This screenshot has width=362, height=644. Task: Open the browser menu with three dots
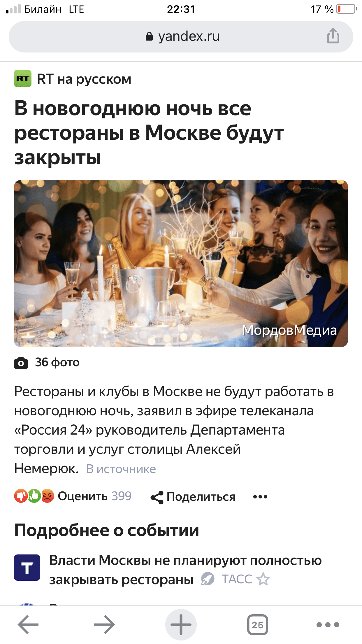click(328, 624)
